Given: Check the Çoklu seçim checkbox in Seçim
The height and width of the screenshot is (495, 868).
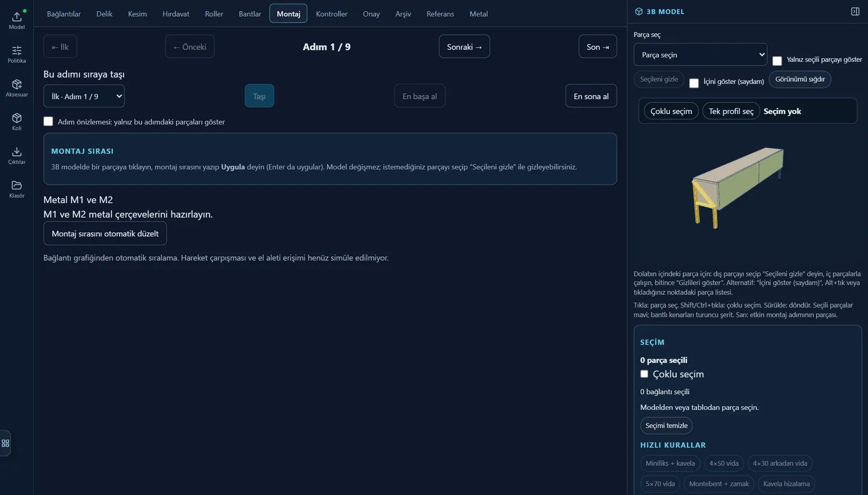Looking at the screenshot, I should (644, 374).
